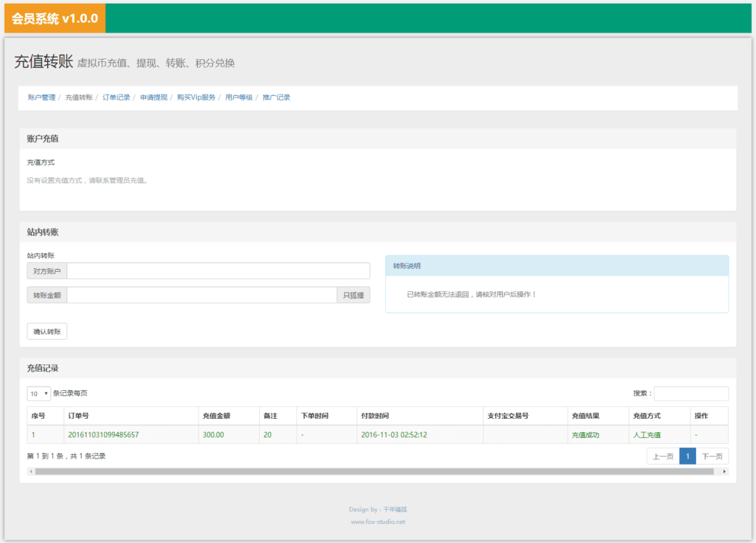The width and height of the screenshot is (756, 543).
Task: Select the 充值转账 breadcrumb item
Action: pyautogui.click(x=79, y=98)
